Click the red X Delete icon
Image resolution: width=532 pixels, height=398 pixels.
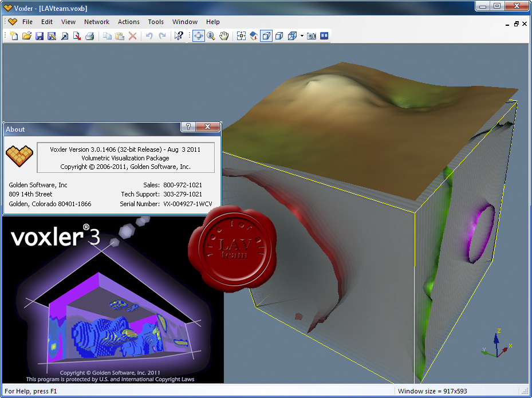pyautogui.click(x=133, y=36)
